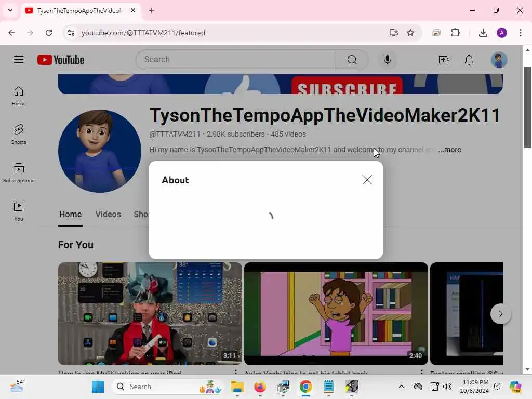This screenshot has height=399, width=532.
Task: Click the channel name heading
Action: point(325,115)
